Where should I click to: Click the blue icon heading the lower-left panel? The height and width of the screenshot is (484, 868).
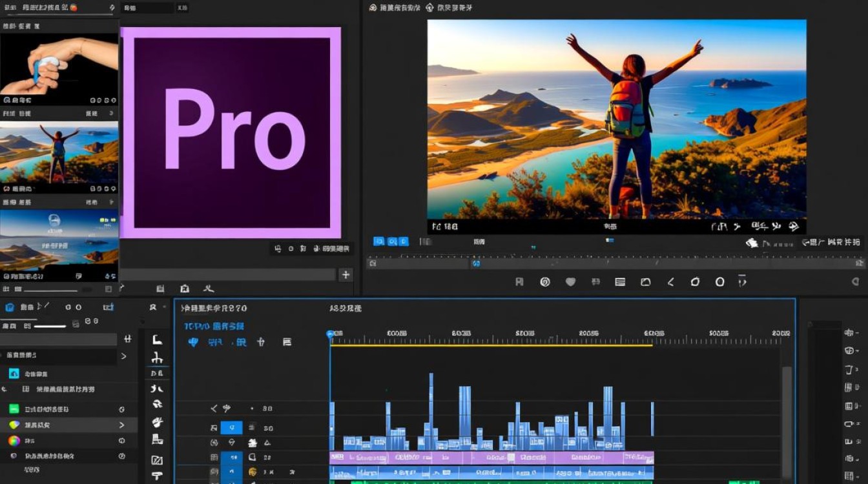(10, 307)
